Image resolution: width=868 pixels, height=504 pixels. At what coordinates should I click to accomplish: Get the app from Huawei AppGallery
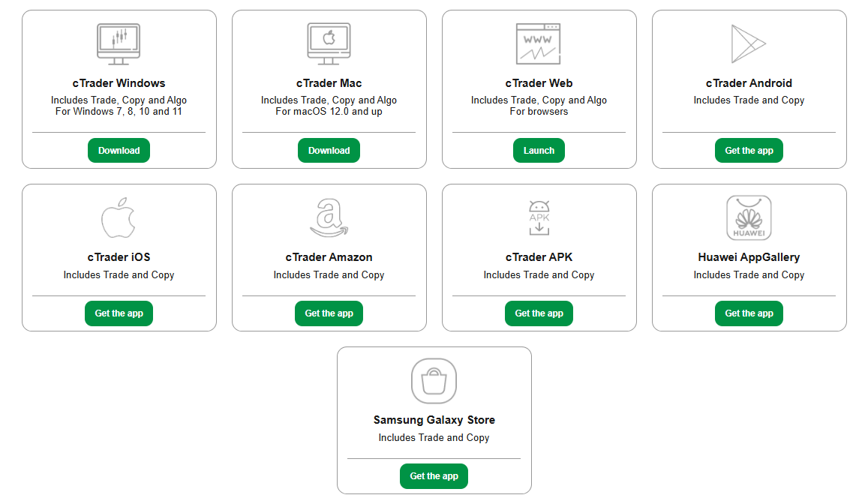click(749, 313)
